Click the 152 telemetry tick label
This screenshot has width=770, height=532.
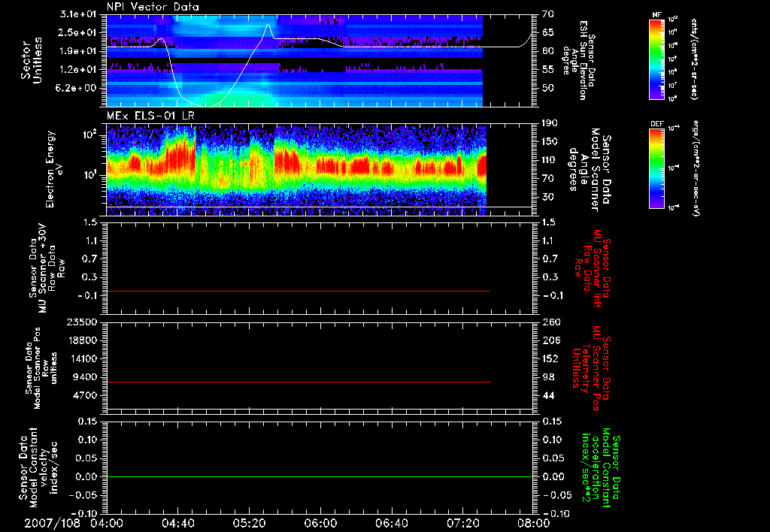551,358
